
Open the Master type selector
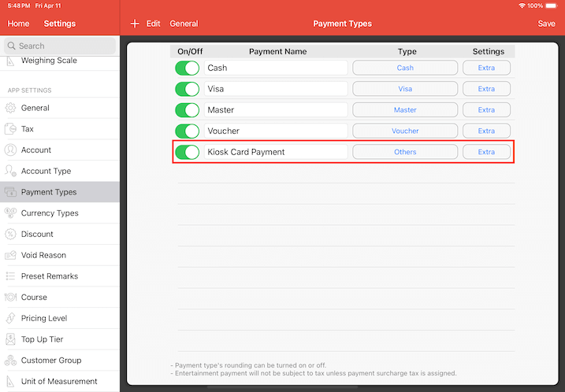tap(405, 110)
